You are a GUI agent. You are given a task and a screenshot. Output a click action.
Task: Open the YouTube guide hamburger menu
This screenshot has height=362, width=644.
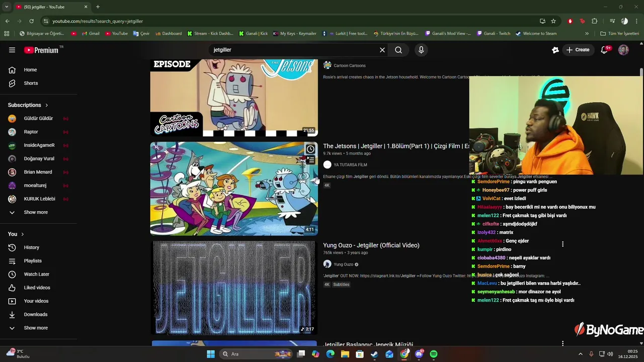pyautogui.click(x=12, y=50)
